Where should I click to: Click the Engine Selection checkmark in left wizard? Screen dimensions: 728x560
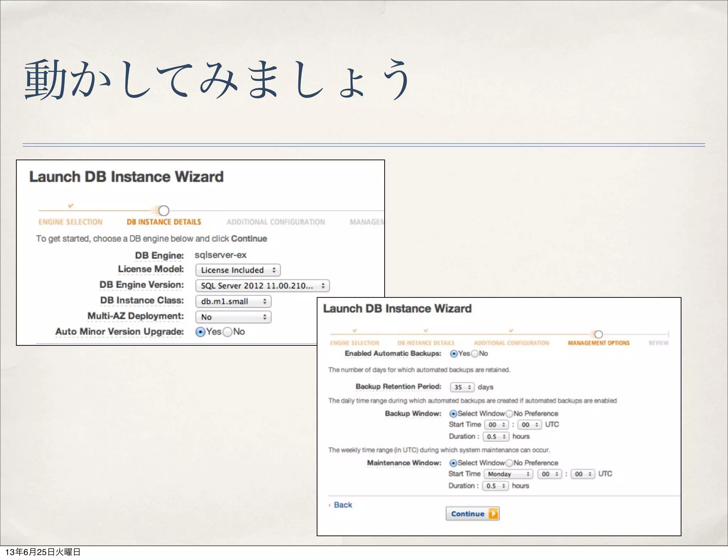coord(70,206)
